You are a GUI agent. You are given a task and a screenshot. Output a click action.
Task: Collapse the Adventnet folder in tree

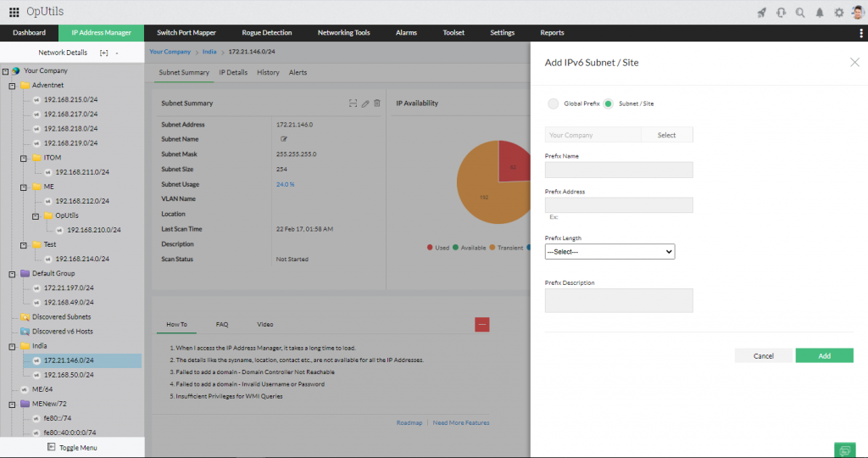point(12,86)
